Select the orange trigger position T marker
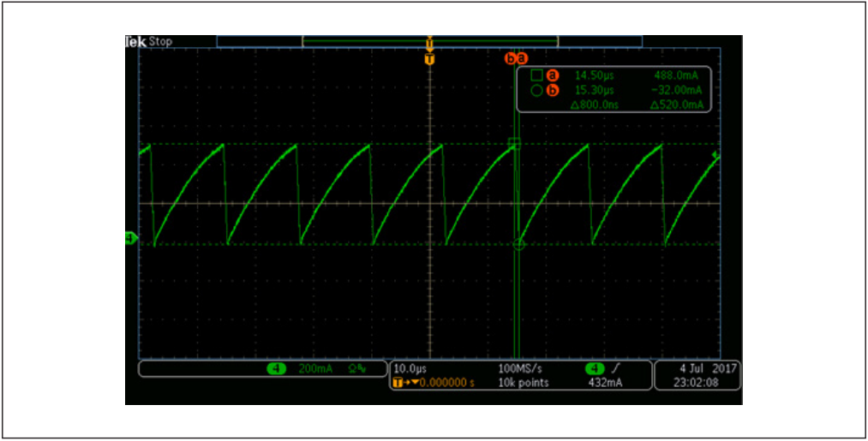 coord(429,58)
